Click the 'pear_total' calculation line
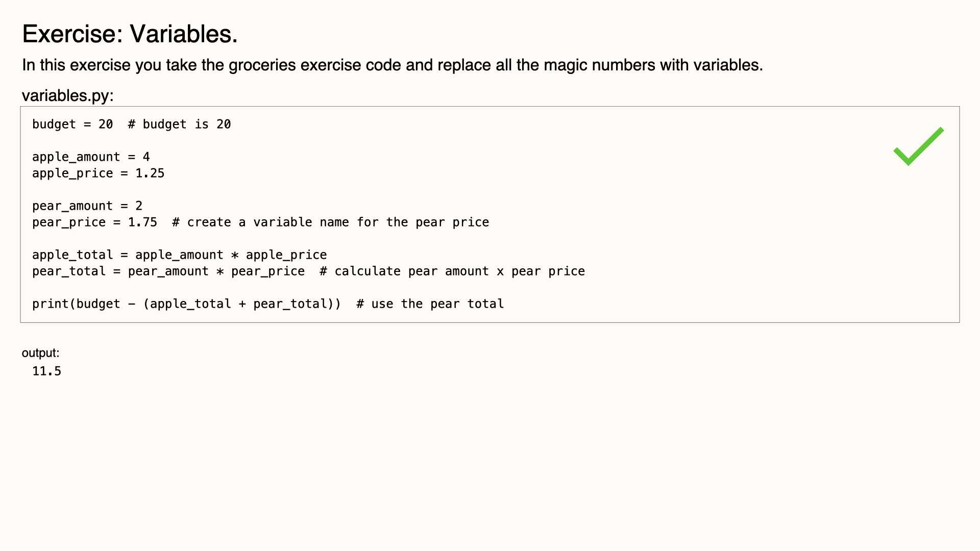 (x=168, y=271)
